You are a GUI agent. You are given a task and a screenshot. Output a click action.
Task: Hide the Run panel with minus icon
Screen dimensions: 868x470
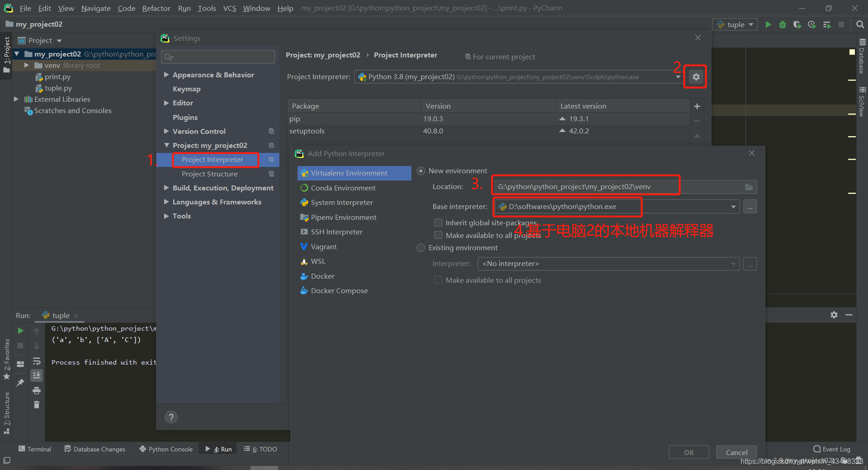[x=849, y=315]
